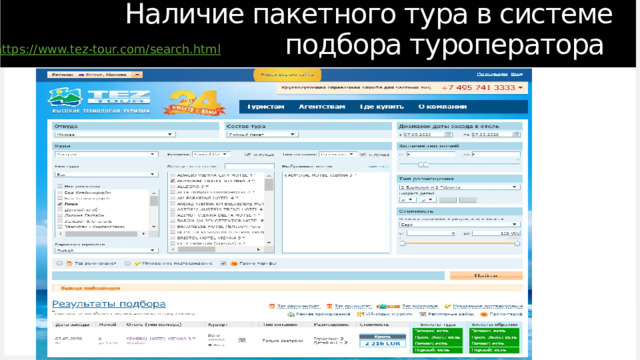Open the tour type dropdown
The width and height of the screenshot is (640, 360).
coord(106,174)
